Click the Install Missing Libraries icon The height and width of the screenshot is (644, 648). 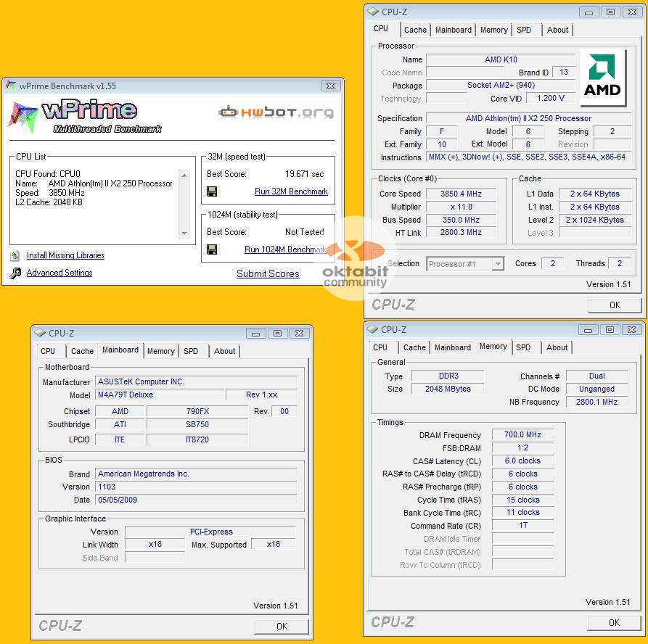click(15, 256)
